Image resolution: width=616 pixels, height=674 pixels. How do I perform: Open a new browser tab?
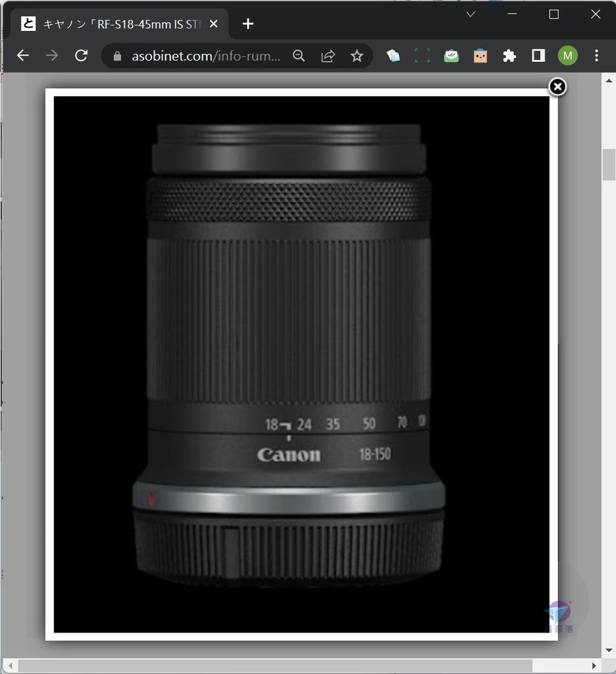[x=248, y=24]
